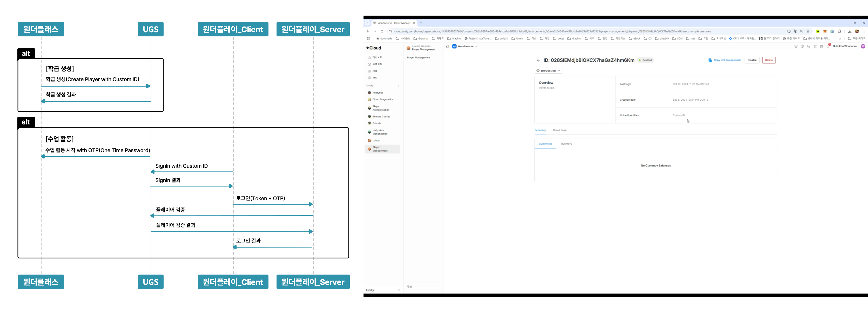Open the help question-mark icon
This screenshot has width=868, height=312.
point(802,46)
